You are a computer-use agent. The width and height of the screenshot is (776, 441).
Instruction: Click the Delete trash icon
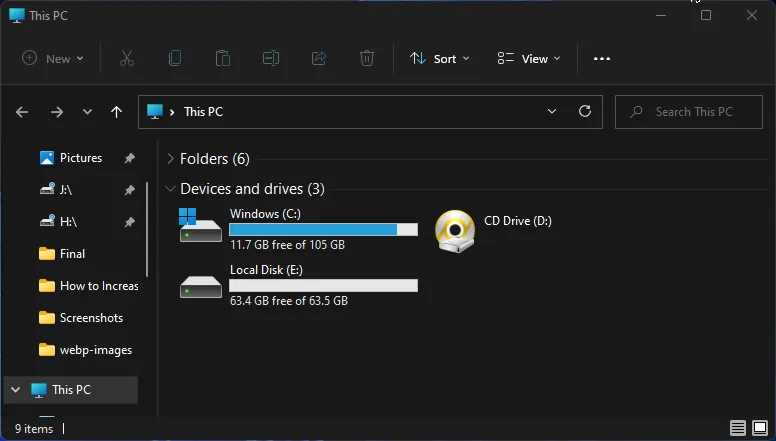367,59
